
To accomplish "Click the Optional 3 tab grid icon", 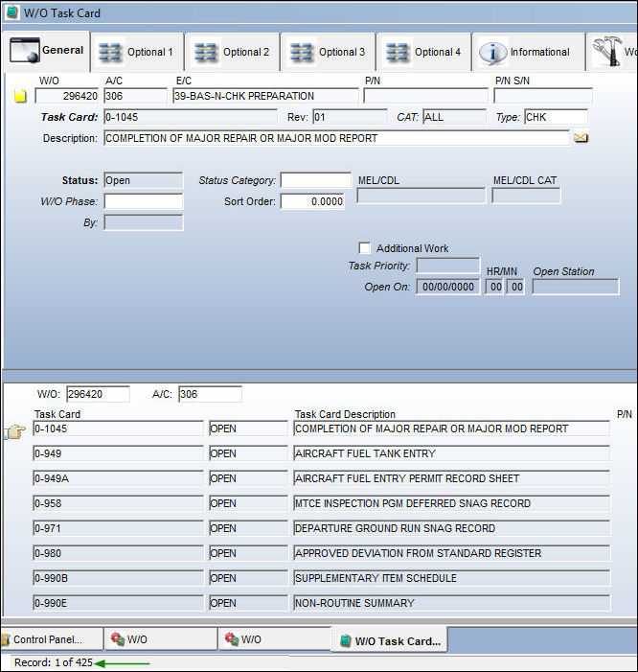I will [x=302, y=53].
